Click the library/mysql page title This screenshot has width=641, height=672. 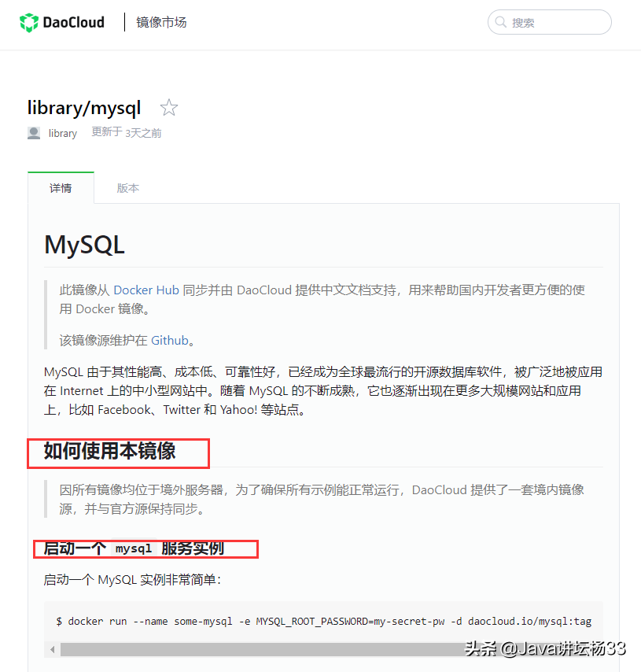click(84, 108)
